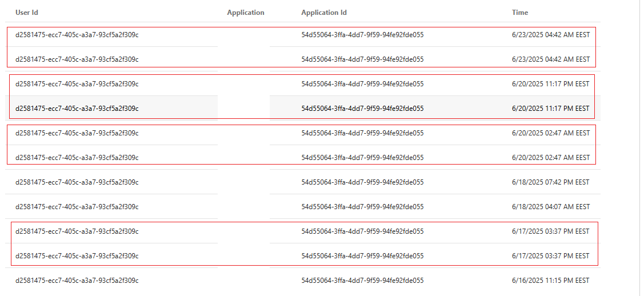The width and height of the screenshot is (644, 296).
Task: Click User Id in the highlighted gray row
Action: click(x=77, y=109)
